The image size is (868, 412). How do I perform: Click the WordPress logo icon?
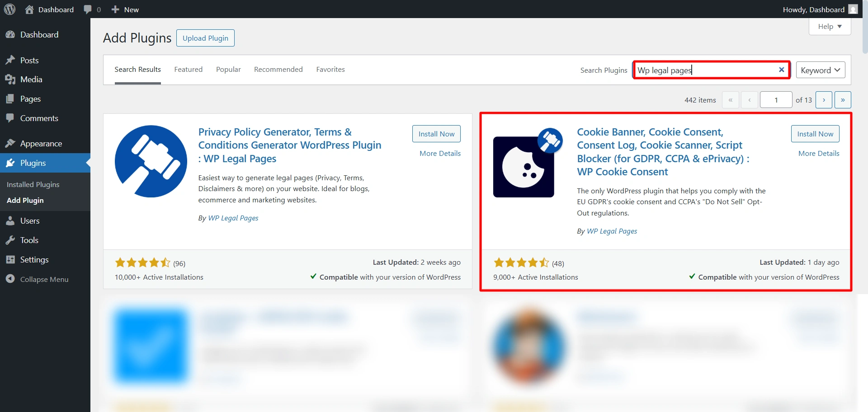point(9,9)
